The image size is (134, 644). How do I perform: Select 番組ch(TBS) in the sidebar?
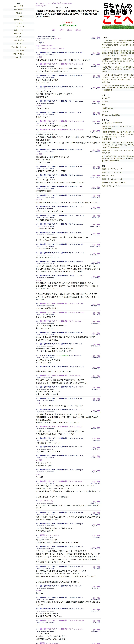coord(19,20)
